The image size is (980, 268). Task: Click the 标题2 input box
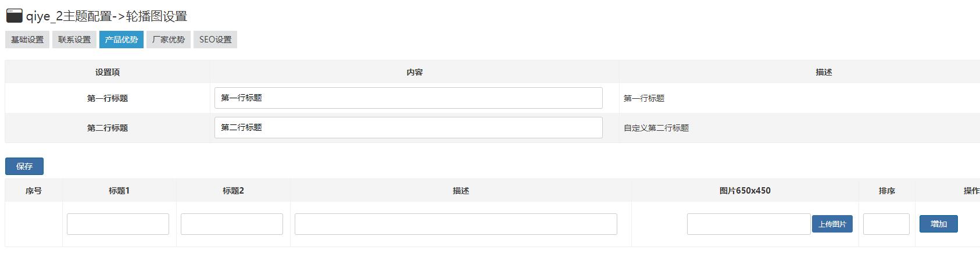point(232,224)
